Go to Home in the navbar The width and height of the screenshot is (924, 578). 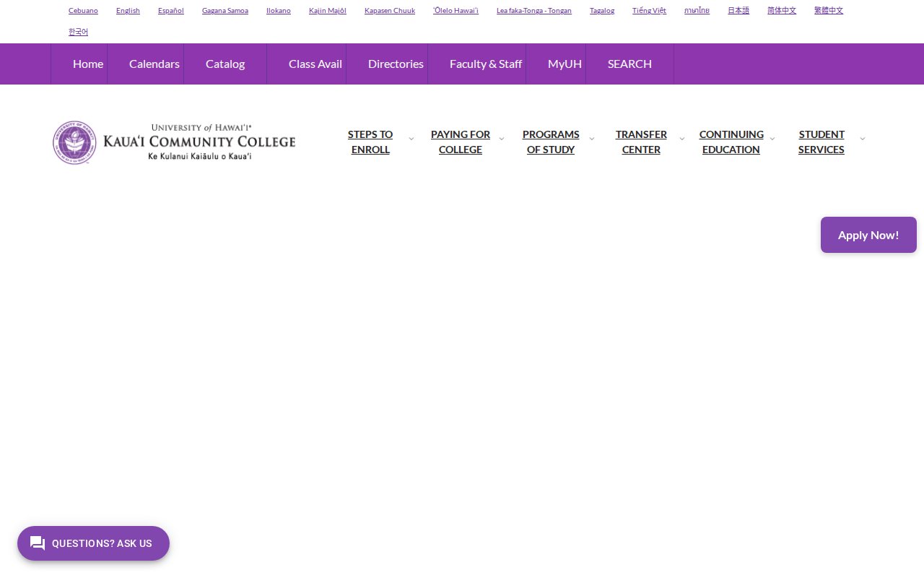(88, 64)
